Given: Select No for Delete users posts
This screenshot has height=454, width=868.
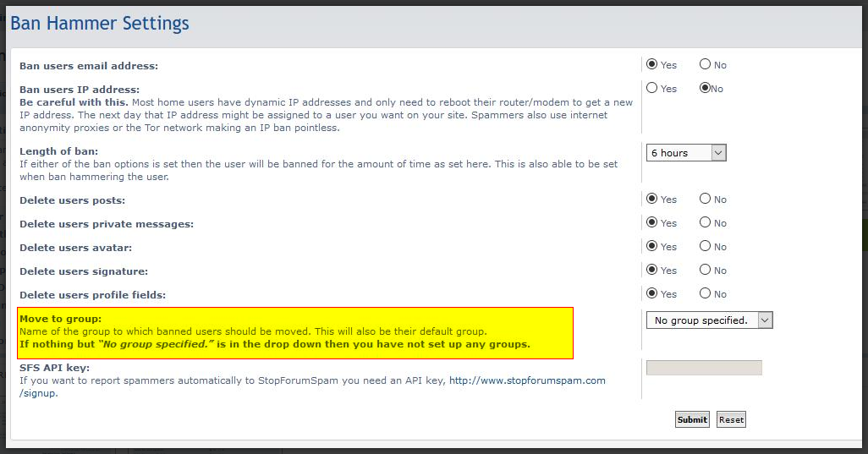Looking at the screenshot, I should pos(705,199).
